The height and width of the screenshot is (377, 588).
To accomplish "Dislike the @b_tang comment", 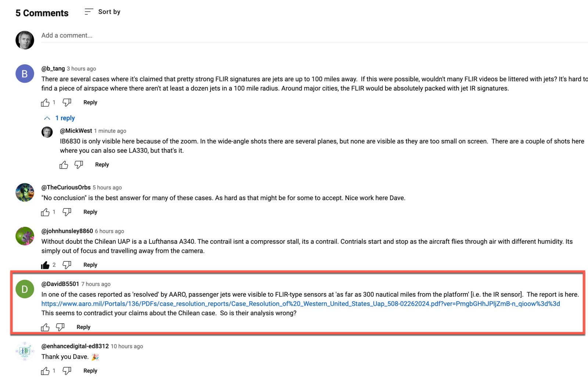I will pyautogui.click(x=67, y=103).
